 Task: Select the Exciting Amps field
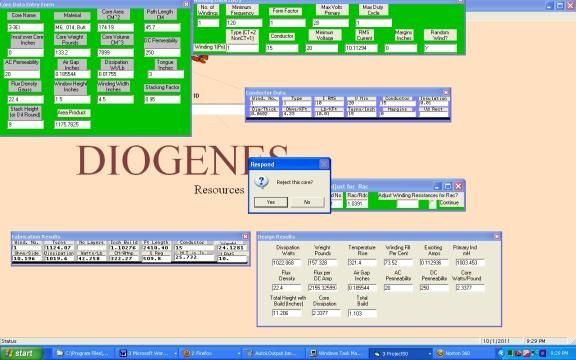coord(434,263)
